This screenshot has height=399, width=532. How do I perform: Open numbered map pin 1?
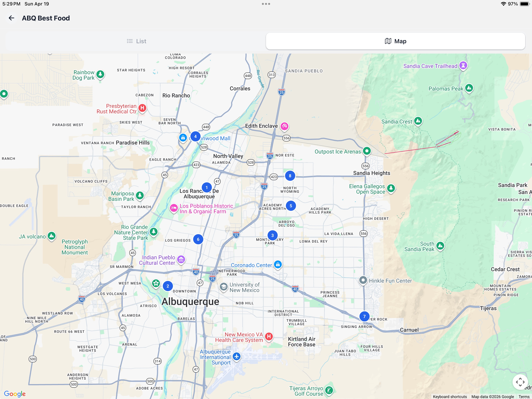[207, 187]
